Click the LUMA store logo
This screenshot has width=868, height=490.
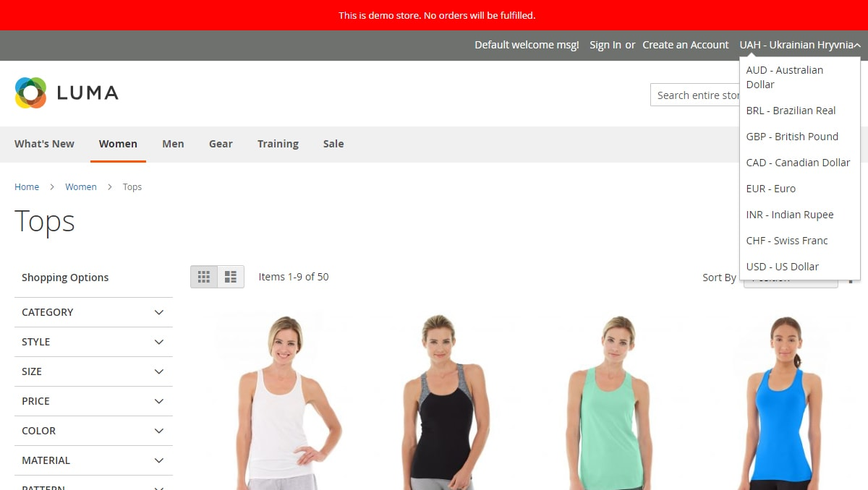[66, 93]
